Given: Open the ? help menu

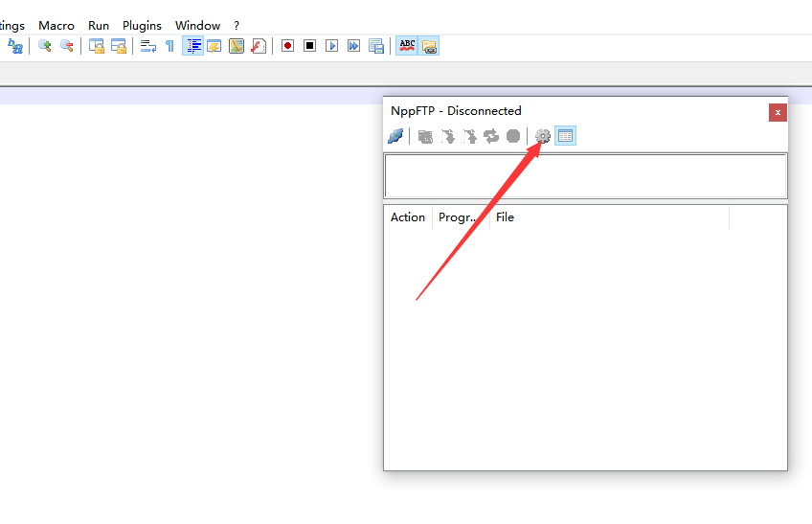Looking at the screenshot, I should [x=237, y=26].
